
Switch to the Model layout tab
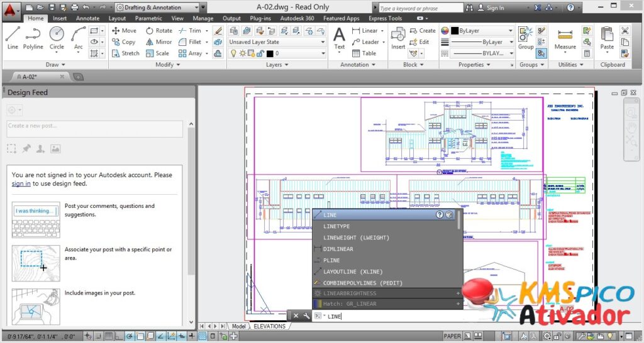pyautogui.click(x=238, y=326)
